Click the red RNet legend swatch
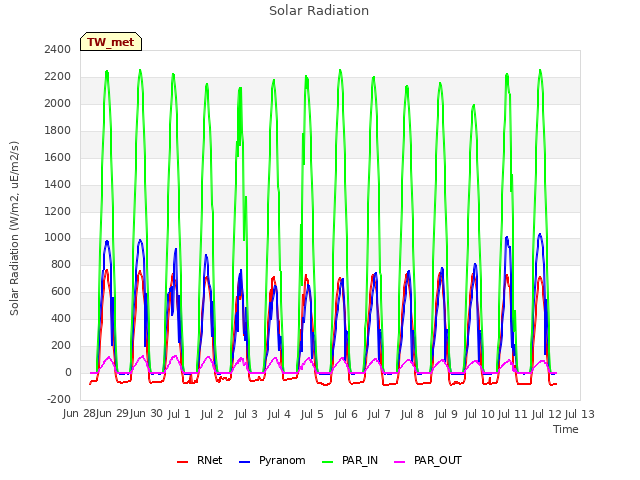Screen dimensions: 640x480 pyautogui.click(x=182, y=462)
